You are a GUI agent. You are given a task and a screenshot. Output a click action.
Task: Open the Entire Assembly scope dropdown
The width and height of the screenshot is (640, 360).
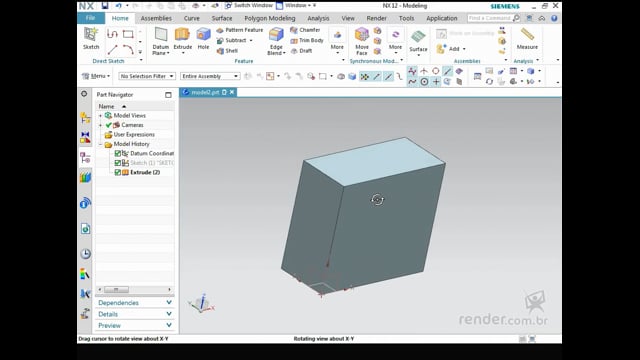coord(210,76)
